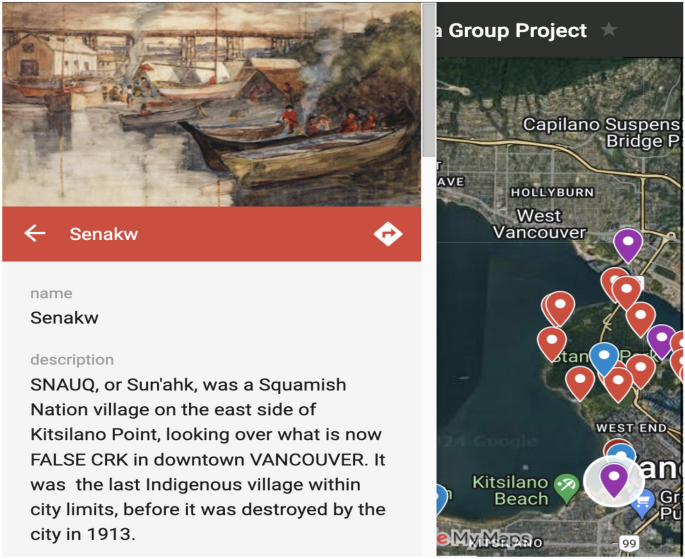Select the highlighted purple pin near Kitsilano Beach

[x=614, y=480]
